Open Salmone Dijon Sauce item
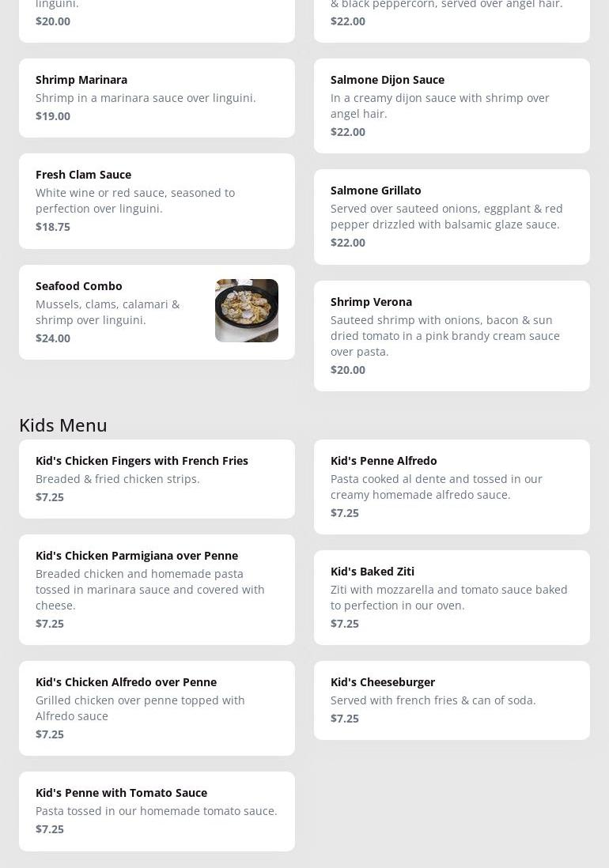The height and width of the screenshot is (868, 609). [x=452, y=105]
